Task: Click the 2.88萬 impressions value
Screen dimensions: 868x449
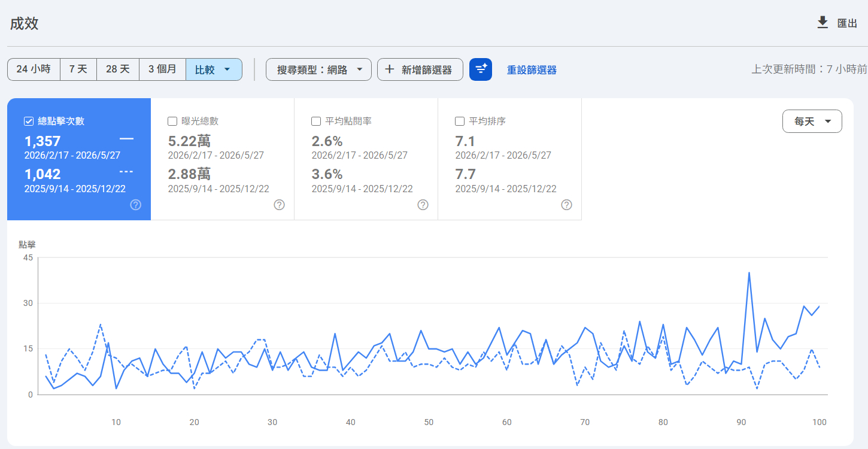Action: 189,174
